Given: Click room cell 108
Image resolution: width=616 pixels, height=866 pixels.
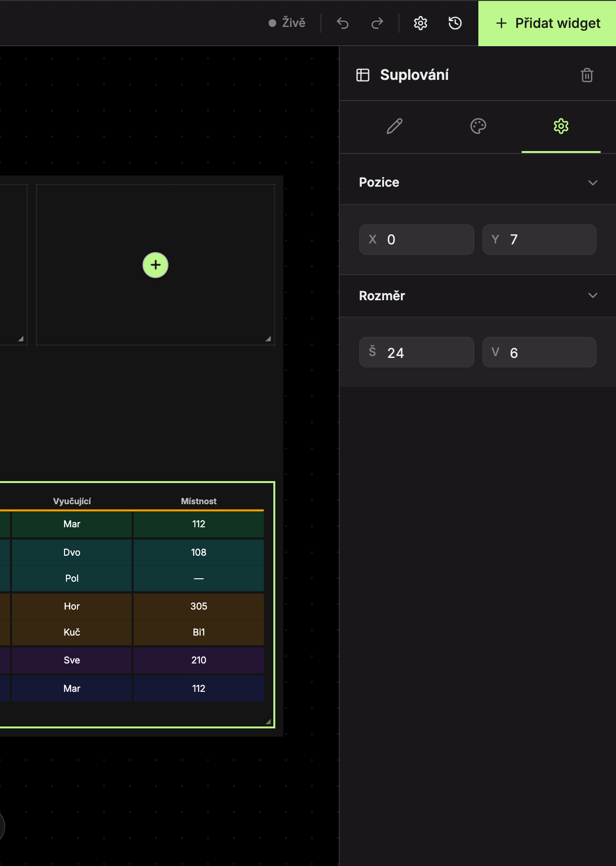Looking at the screenshot, I should tap(199, 552).
